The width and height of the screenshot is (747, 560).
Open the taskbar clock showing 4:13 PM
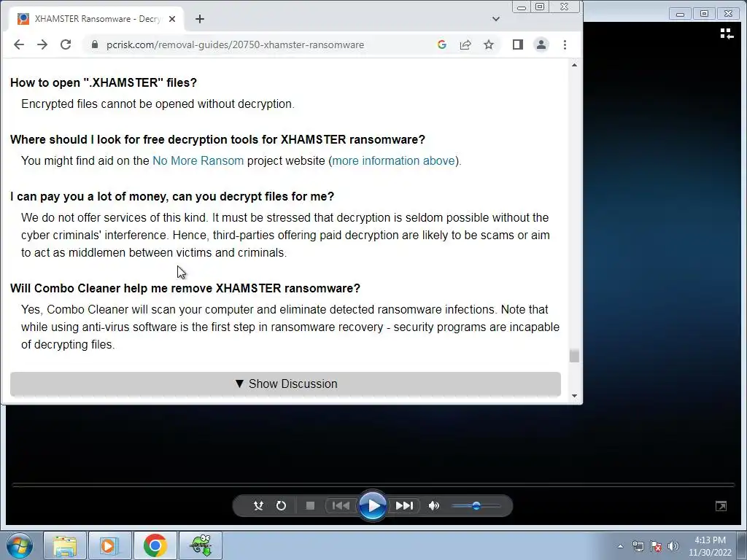pos(710,546)
